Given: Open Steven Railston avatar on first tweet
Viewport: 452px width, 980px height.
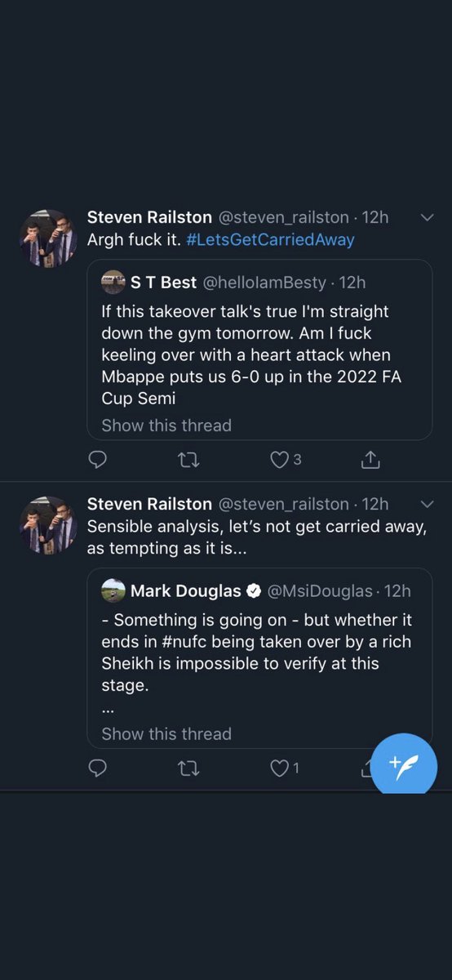Looking at the screenshot, I should (x=48, y=238).
